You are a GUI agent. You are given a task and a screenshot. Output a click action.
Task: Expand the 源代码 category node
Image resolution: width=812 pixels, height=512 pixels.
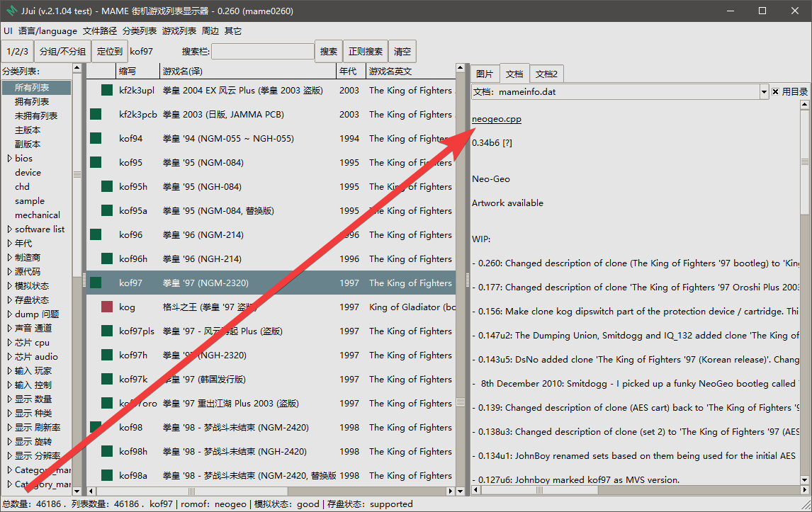[9, 271]
